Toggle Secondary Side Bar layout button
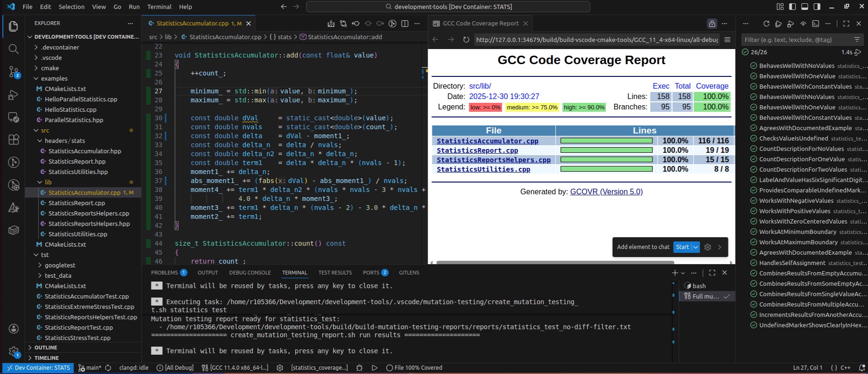Image resolution: width=868 pixels, height=374 pixels. point(817,7)
